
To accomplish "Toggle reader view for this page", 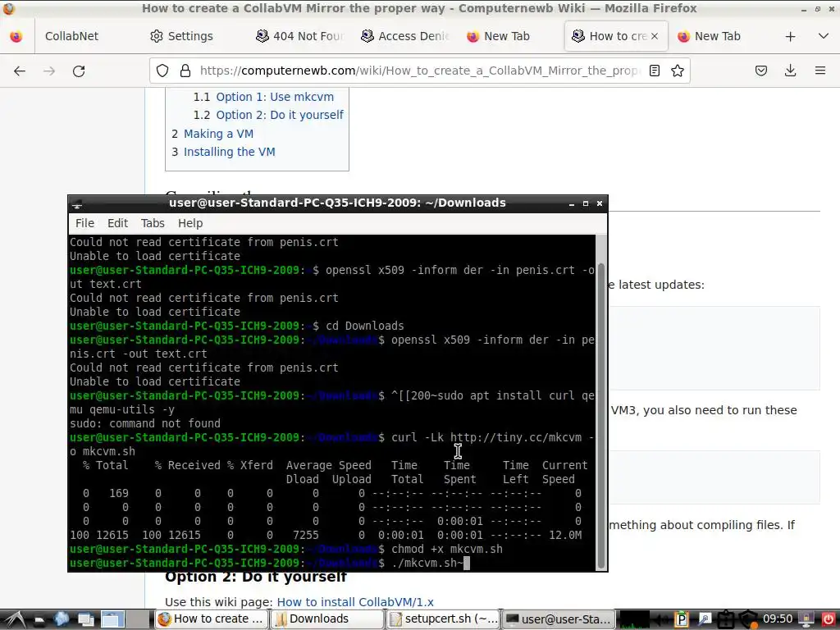I will tap(654, 71).
